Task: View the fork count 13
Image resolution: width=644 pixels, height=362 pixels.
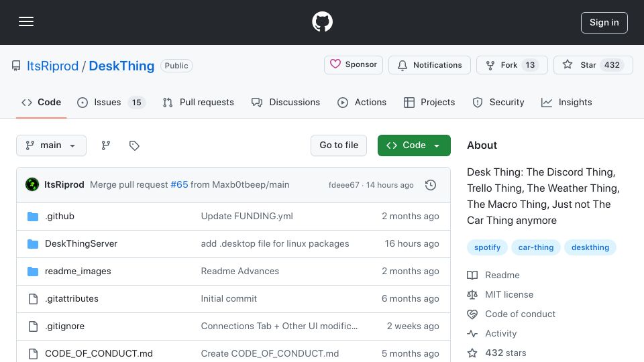Action: click(x=530, y=65)
